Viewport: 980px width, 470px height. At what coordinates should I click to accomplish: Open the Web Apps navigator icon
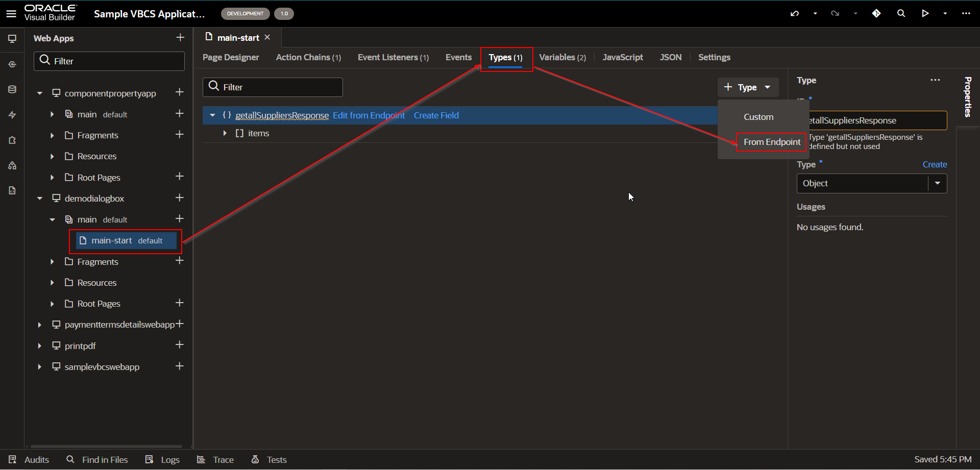tap(12, 39)
